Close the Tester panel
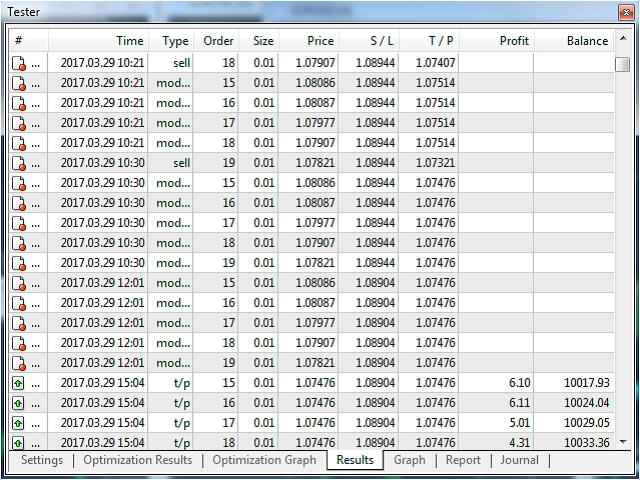Image resolution: width=640 pixels, height=480 pixels. click(624, 12)
